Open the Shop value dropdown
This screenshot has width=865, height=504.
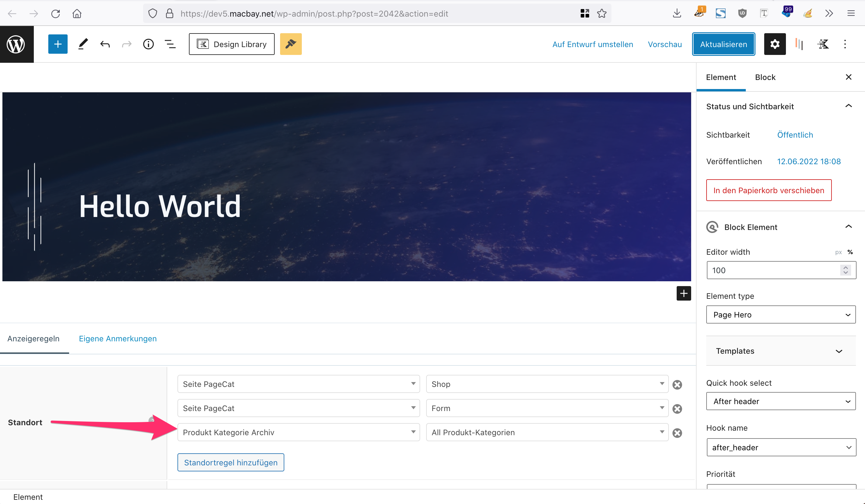point(547,384)
